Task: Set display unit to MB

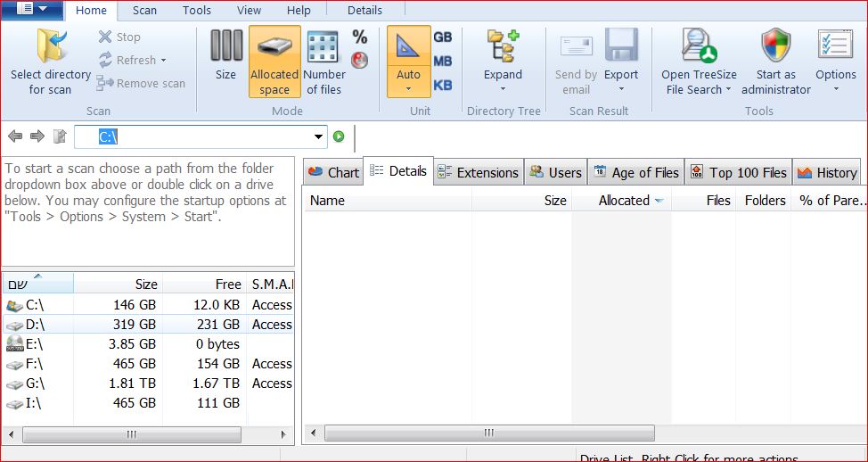Action: click(442, 61)
